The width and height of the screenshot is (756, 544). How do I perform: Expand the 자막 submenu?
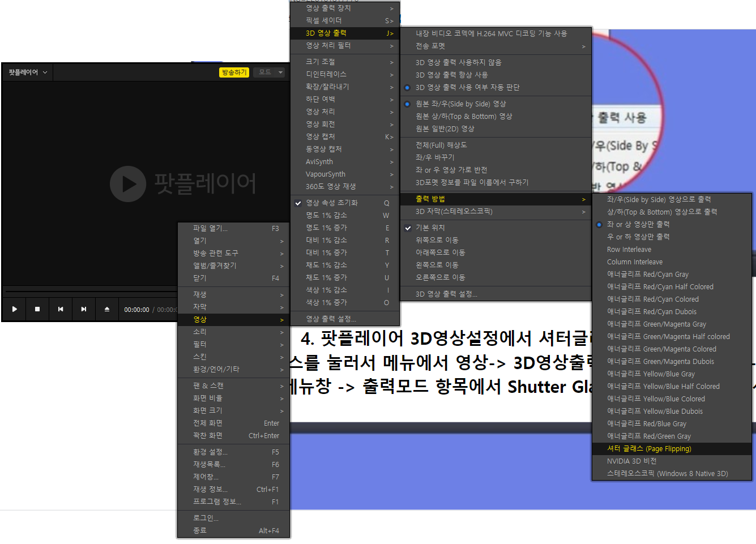point(234,307)
